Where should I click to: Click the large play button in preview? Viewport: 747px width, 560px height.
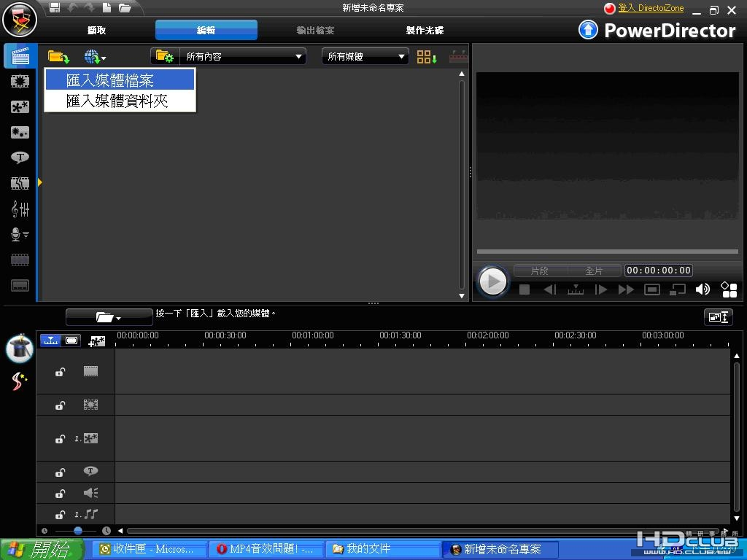click(493, 281)
